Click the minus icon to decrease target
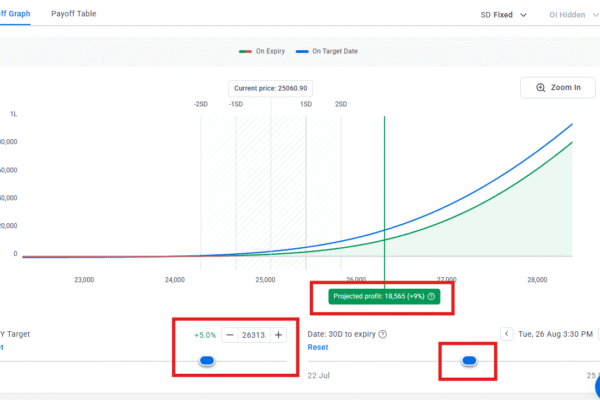 point(230,335)
